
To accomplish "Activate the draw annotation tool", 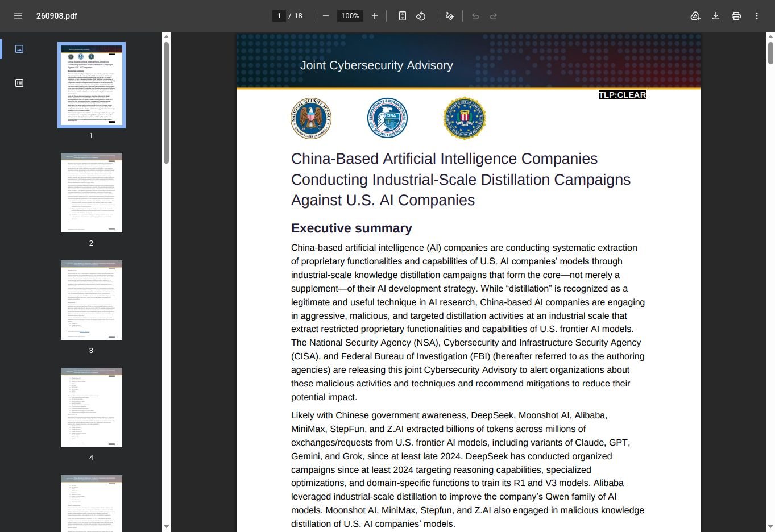I will [x=449, y=16].
